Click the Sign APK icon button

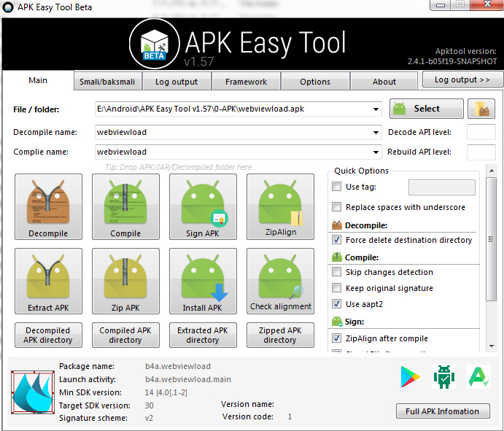click(x=203, y=206)
